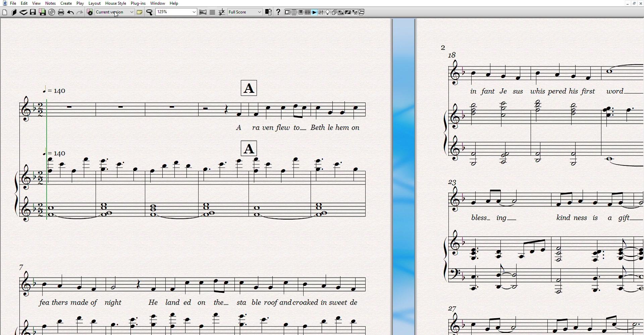
Task: Select the lyric "whis" on page 2
Action: 538,91
